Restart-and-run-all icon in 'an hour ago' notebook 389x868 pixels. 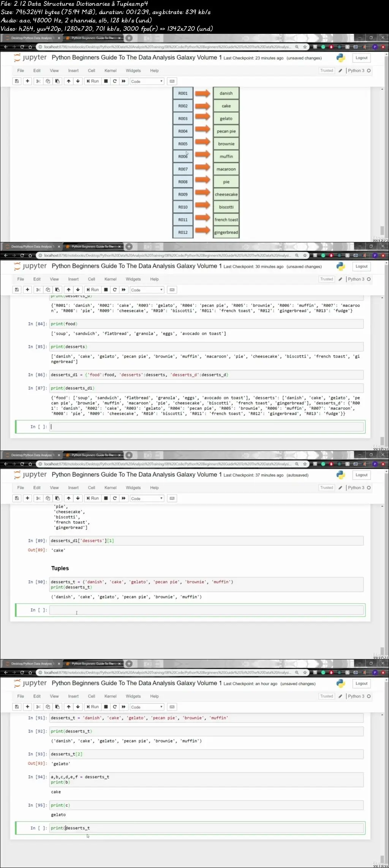124,707
